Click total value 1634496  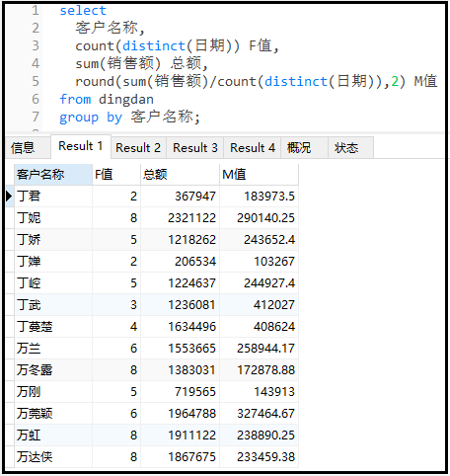click(180, 327)
